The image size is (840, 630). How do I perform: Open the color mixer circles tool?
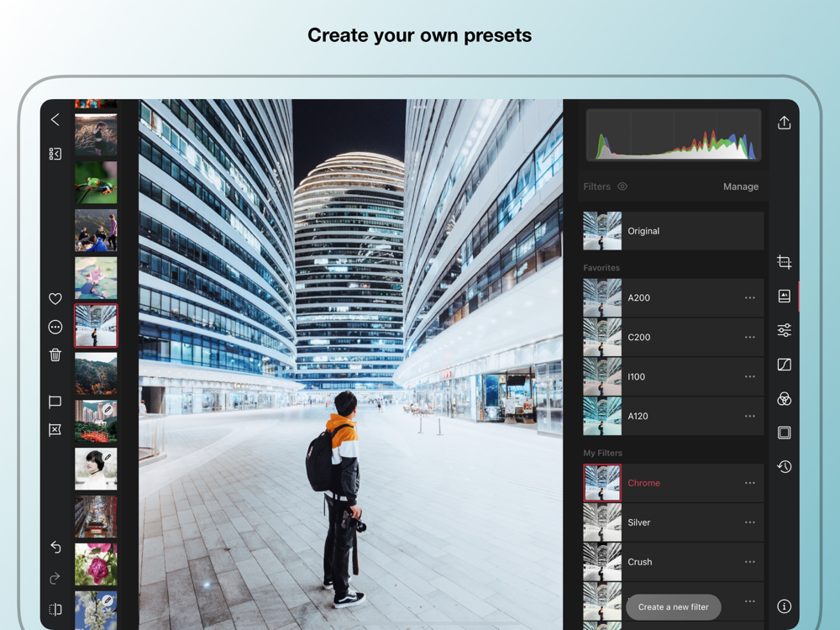click(x=785, y=398)
